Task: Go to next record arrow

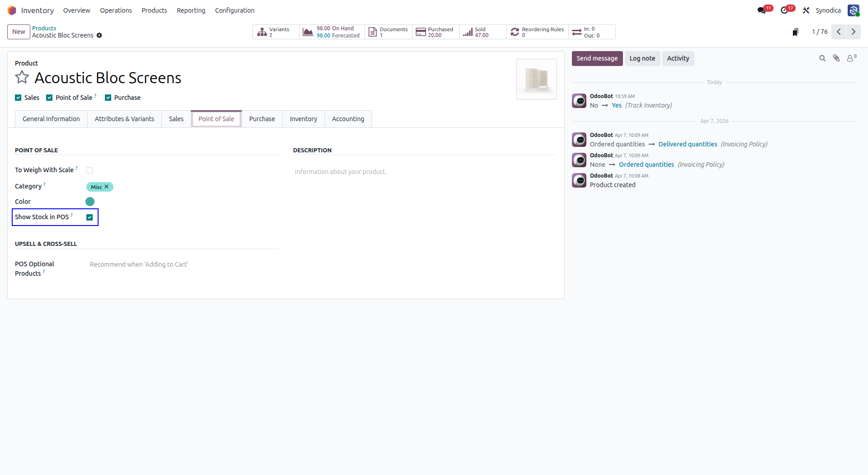Action: tap(854, 32)
